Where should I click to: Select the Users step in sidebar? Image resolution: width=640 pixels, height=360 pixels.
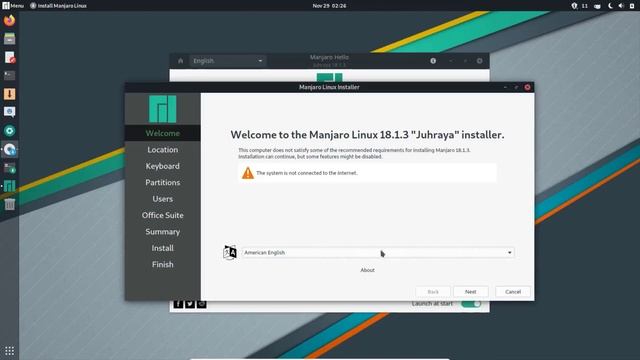tap(162, 199)
